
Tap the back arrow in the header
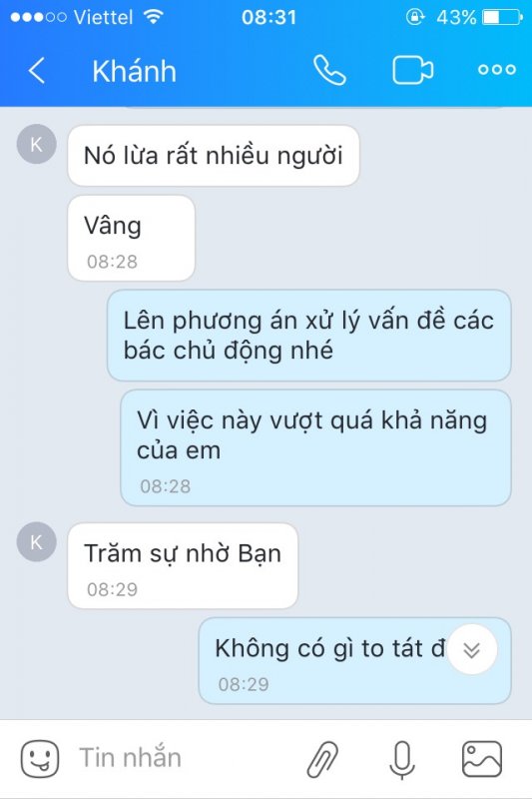tap(37, 70)
